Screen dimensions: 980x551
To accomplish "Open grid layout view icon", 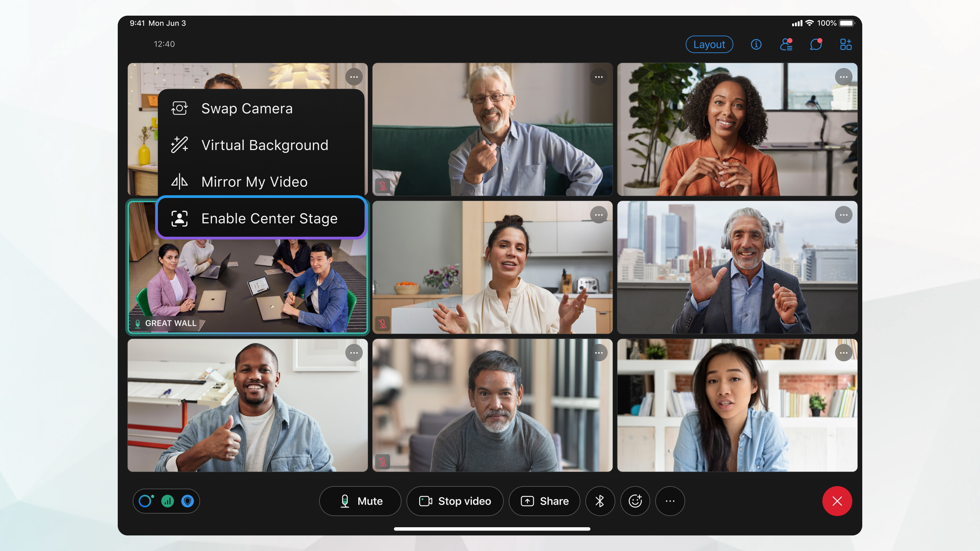I will tap(846, 44).
